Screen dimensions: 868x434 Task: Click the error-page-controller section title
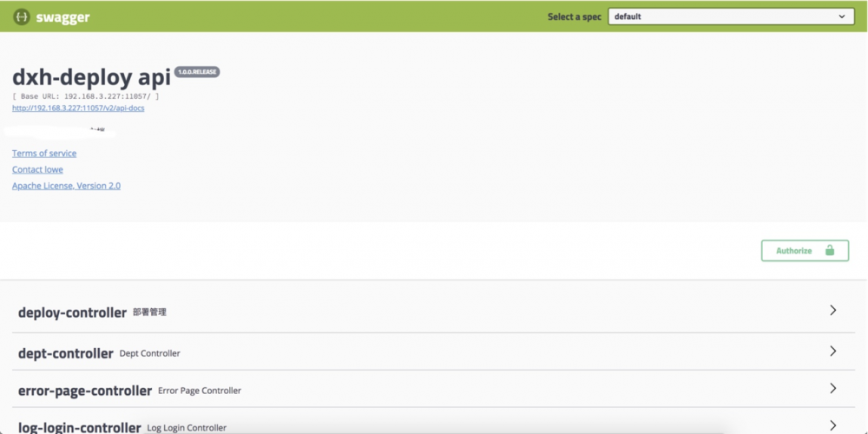[85, 391]
